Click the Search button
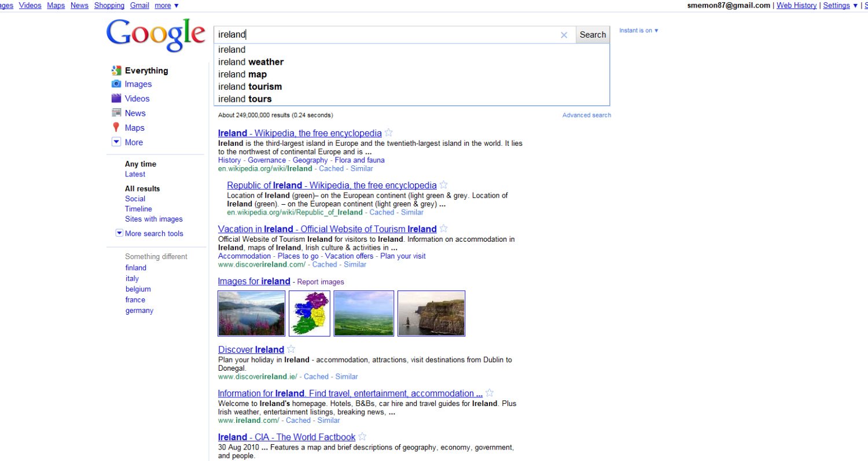The height and width of the screenshot is (461, 868). [593, 35]
